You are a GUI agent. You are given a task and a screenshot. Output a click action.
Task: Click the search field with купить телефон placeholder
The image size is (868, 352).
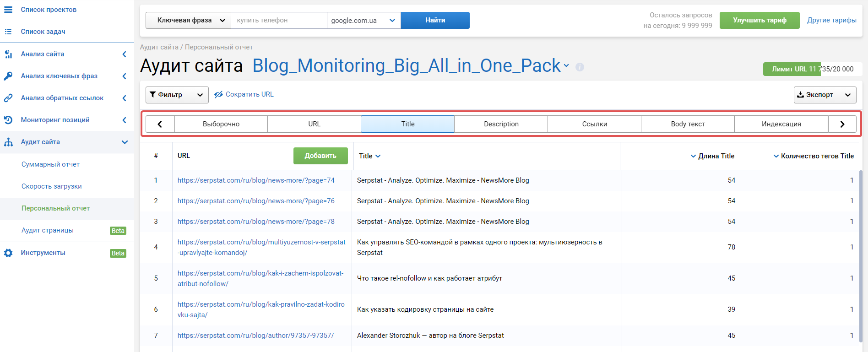[x=279, y=20]
